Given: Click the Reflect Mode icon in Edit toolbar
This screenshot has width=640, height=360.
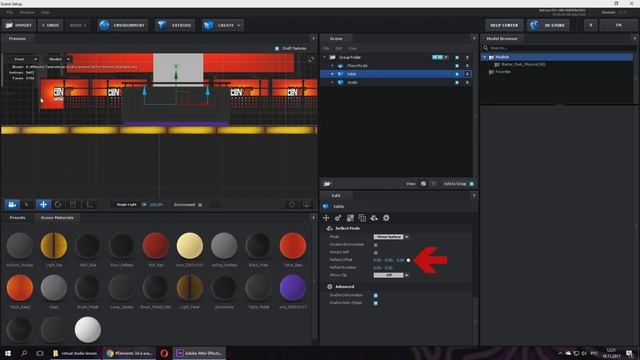Looking at the screenshot, I should click(x=374, y=218).
